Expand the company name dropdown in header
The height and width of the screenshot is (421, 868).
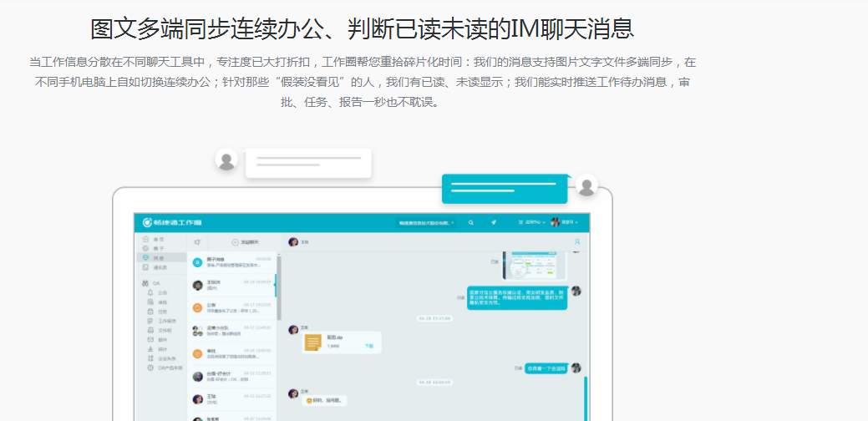coord(426,223)
